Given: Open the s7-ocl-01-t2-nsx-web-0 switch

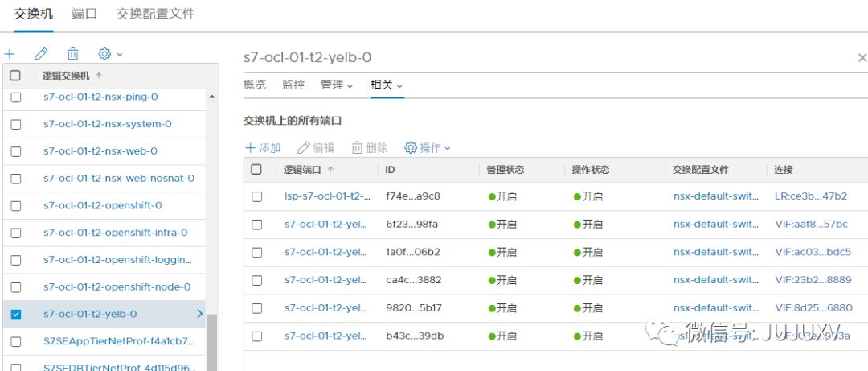Looking at the screenshot, I should point(100,151).
